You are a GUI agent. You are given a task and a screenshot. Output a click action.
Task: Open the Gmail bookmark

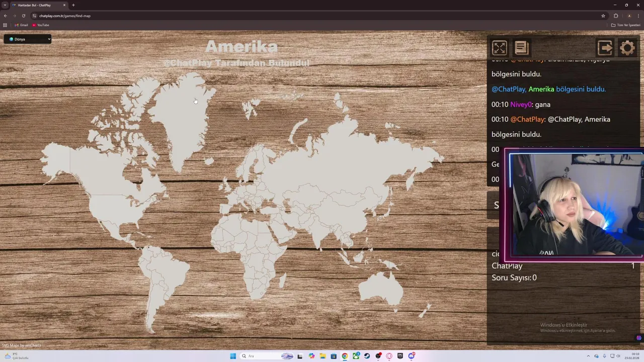point(21,25)
